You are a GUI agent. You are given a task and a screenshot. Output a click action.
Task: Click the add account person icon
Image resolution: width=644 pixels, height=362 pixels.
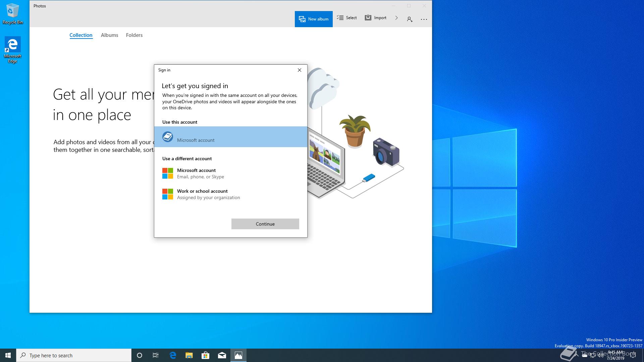click(x=410, y=19)
